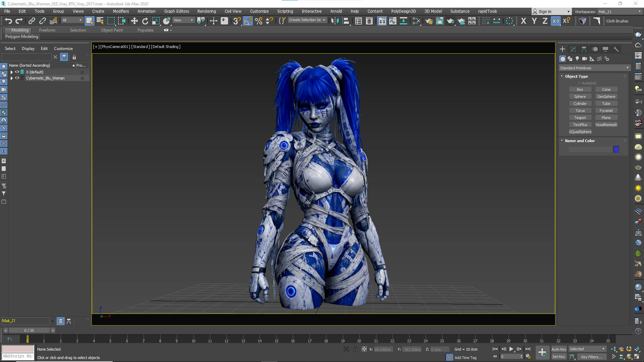This screenshot has height=362, width=644.
Task: Click the 0 / 35 time slider
Action: 29,330
